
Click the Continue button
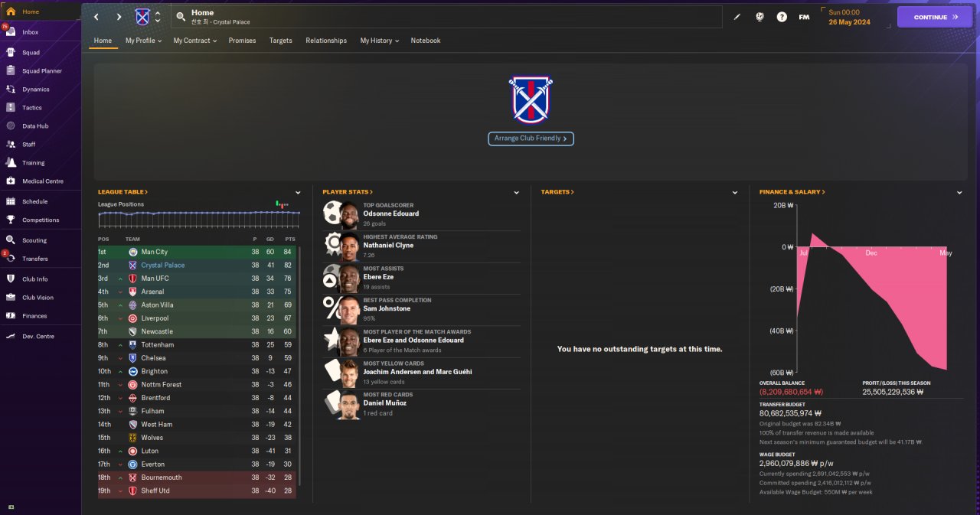934,17
